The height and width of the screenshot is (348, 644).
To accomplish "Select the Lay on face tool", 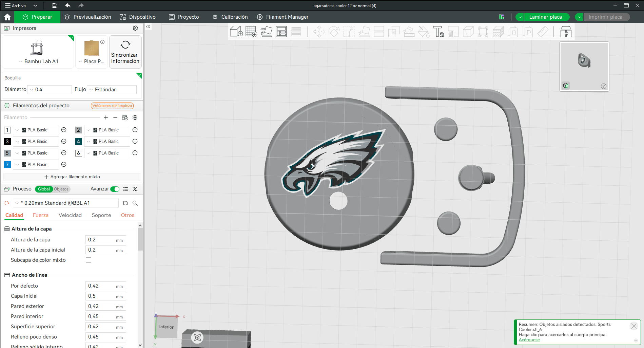I will (364, 32).
